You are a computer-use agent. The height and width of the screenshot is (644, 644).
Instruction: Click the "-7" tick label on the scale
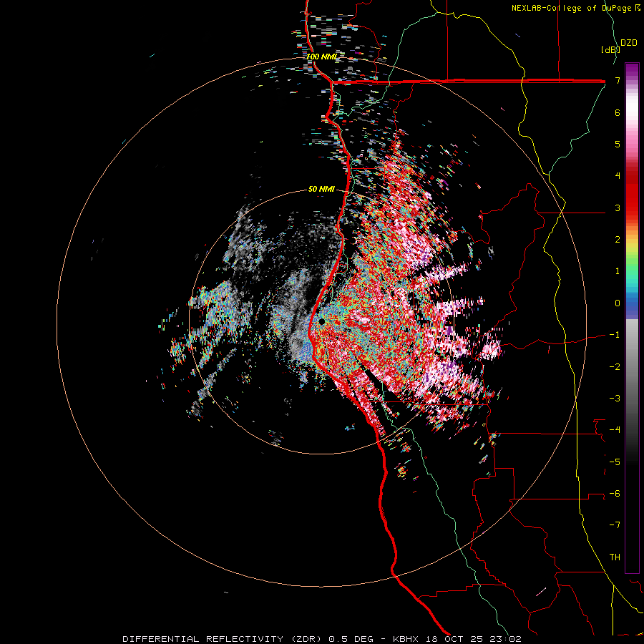pos(615,525)
